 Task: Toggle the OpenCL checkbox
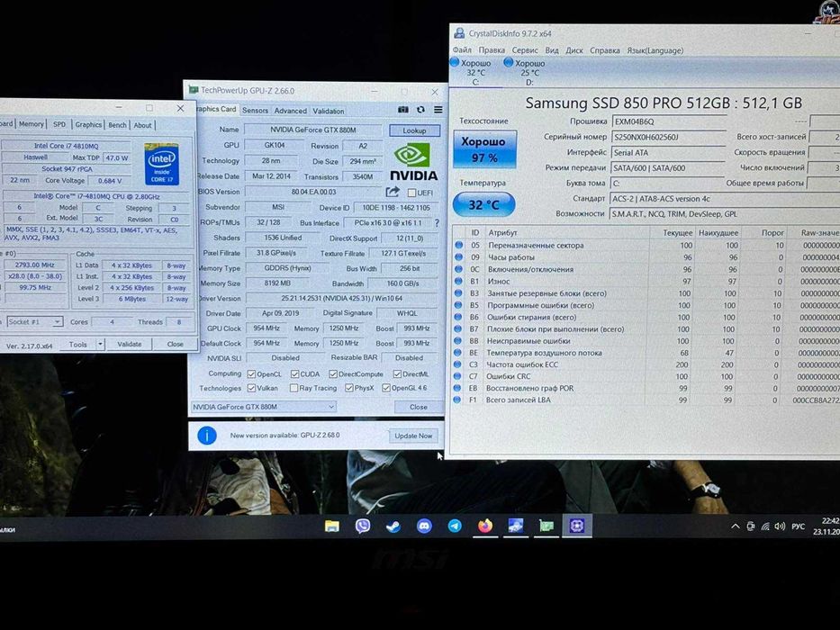(251, 373)
